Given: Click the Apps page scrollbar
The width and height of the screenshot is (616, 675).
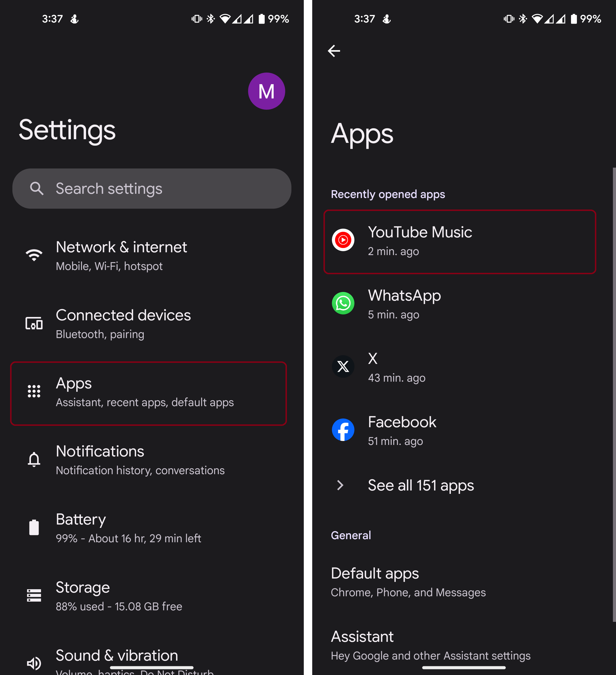Looking at the screenshot, I should coord(614,395).
